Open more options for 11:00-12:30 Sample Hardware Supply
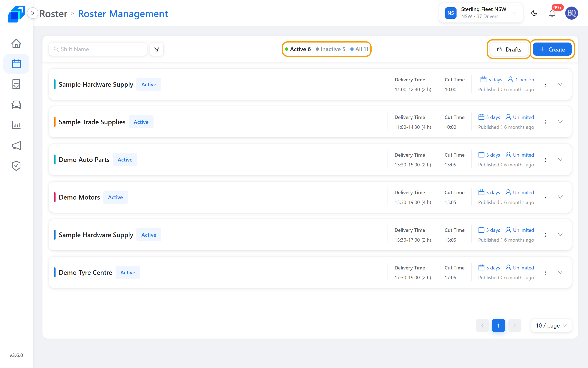This screenshot has width=588, height=368. click(x=546, y=84)
